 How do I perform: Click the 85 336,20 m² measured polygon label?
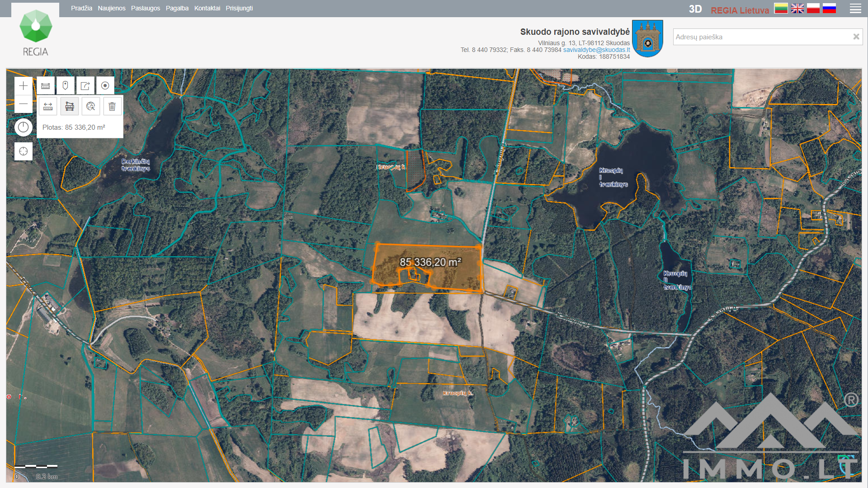(430, 263)
